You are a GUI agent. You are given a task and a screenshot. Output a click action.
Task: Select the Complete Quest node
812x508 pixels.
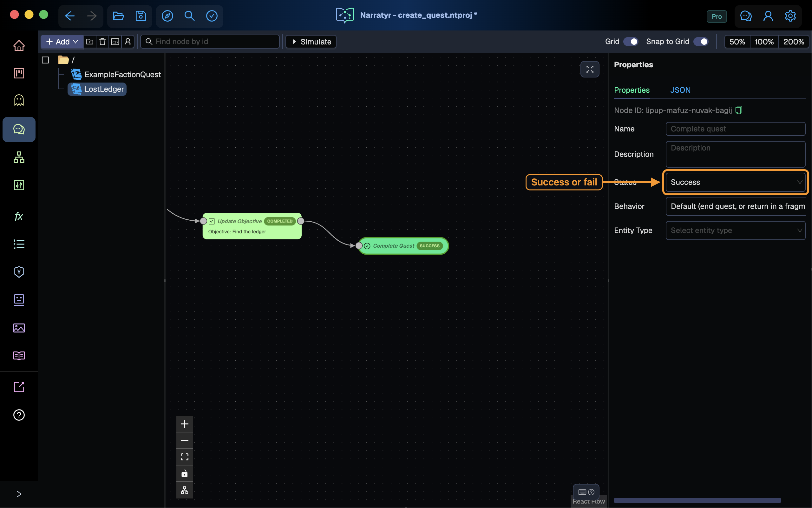coord(403,246)
